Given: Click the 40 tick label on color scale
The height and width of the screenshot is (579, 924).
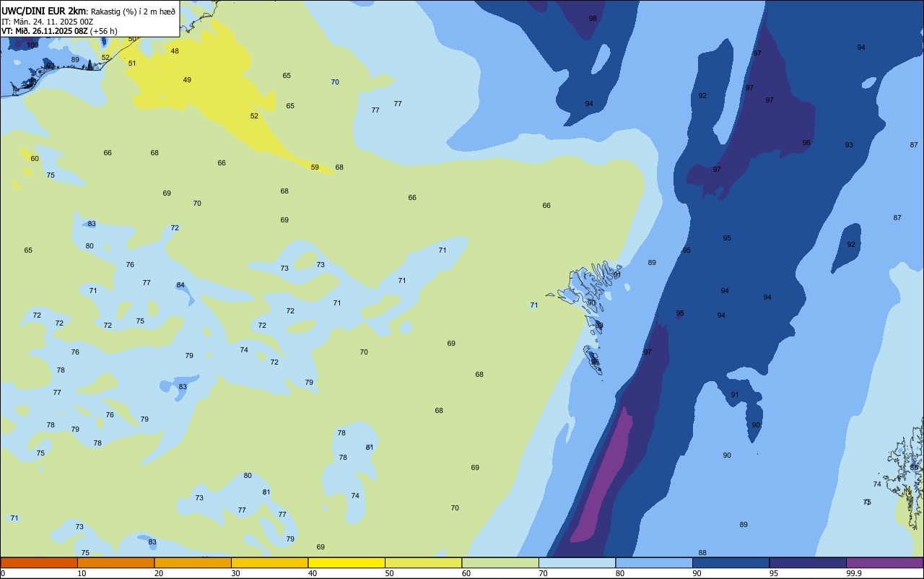Looking at the screenshot, I should 313,573.
